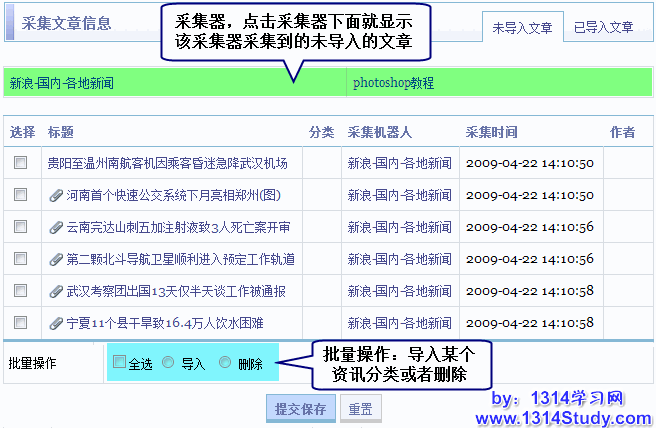Click the 重置 reset button
Viewport: 656px width, 428px height.
click(360, 409)
